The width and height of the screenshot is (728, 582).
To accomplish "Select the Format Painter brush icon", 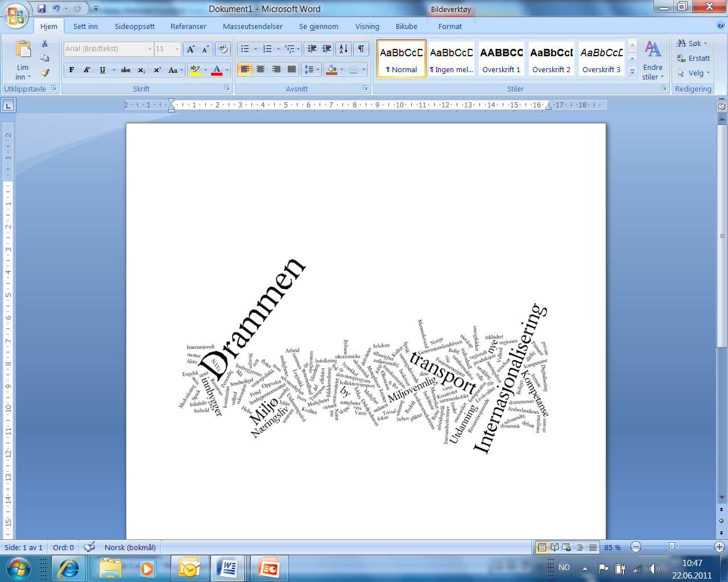I will click(x=45, y=73).
